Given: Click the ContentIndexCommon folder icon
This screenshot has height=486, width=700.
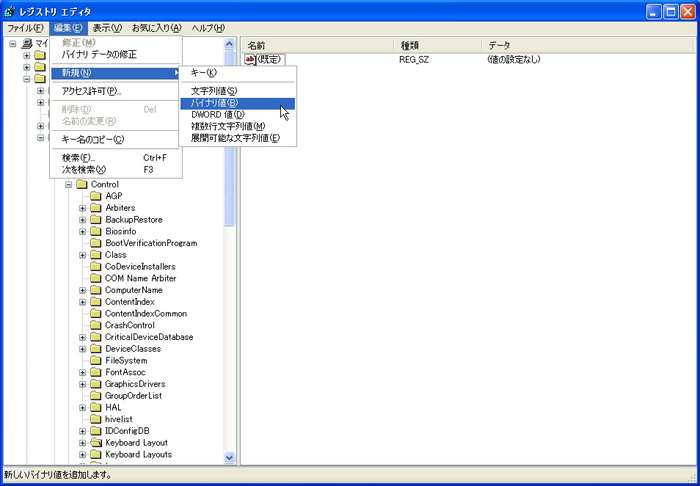Looking at the screenshot, I should pyautogui.click(x=96, y=313).
